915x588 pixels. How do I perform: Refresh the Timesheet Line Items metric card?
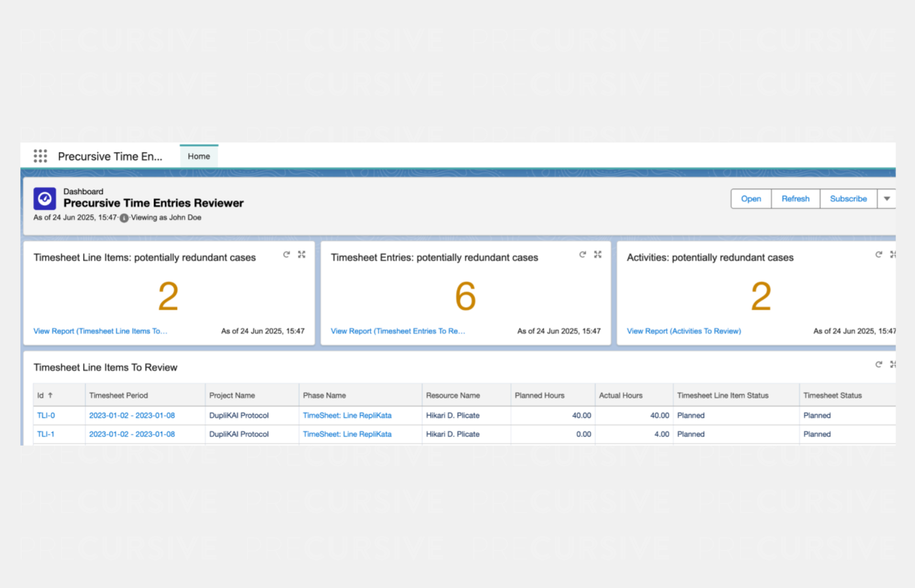(286, 255)
